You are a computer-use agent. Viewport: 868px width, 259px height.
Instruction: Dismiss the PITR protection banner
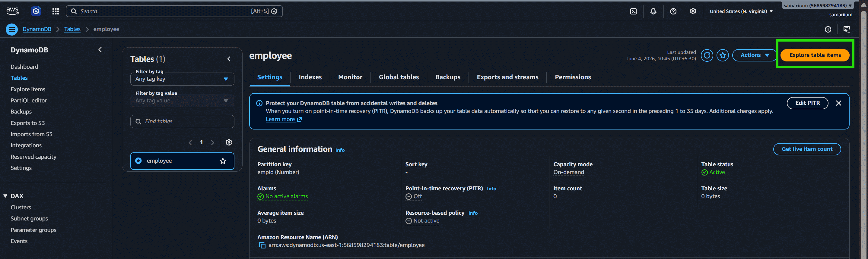(x=839, y=103)
